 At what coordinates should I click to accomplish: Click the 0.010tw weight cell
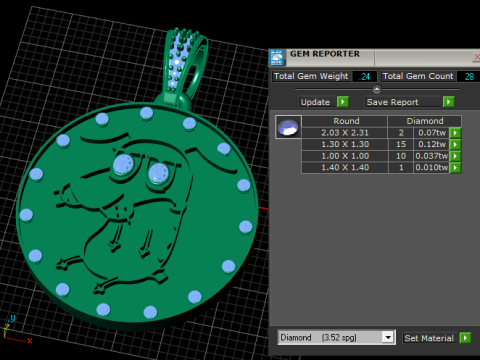coord(432,167)
